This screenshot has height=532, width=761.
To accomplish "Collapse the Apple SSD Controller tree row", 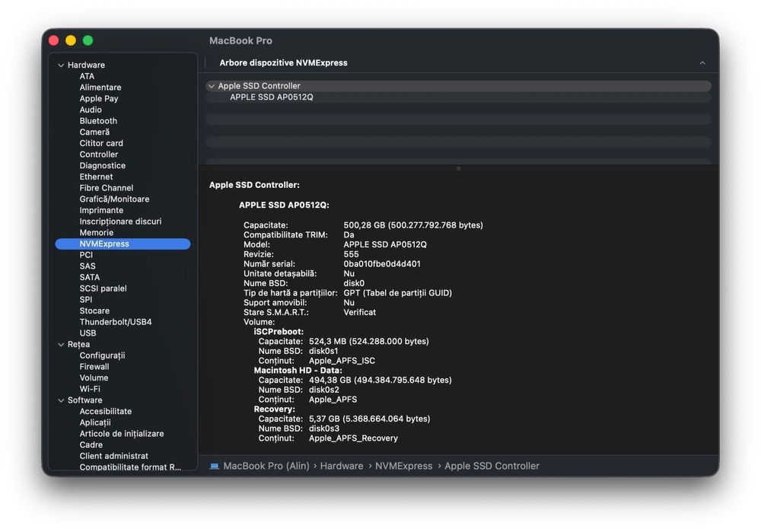I will coord(211,86).
